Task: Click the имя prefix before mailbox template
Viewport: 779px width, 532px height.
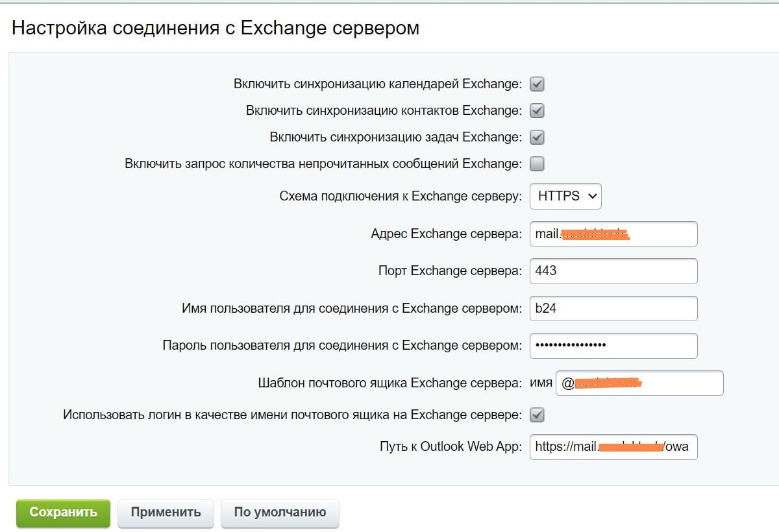Action: (541, 383)
